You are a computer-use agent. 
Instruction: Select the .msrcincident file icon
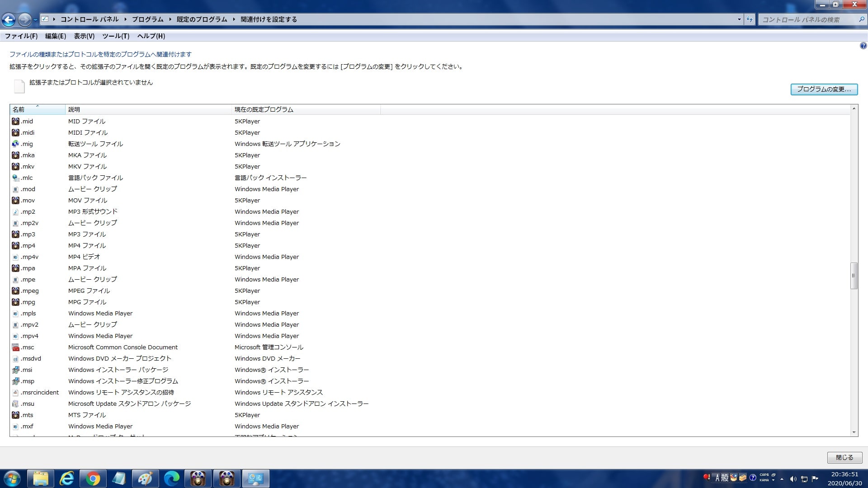(15, 392)
